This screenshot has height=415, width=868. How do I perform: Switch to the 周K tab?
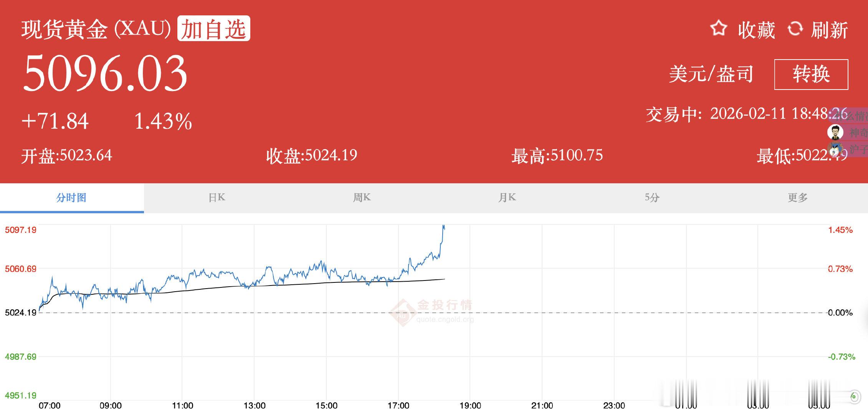(362, 197)
